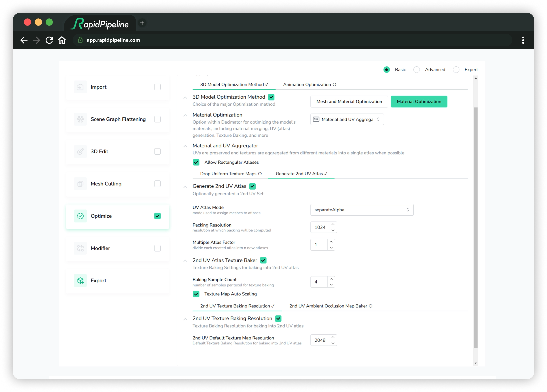The image size is (547, 392).
Task: Click the browser forward arrow
Action: (x=36, y=40)
